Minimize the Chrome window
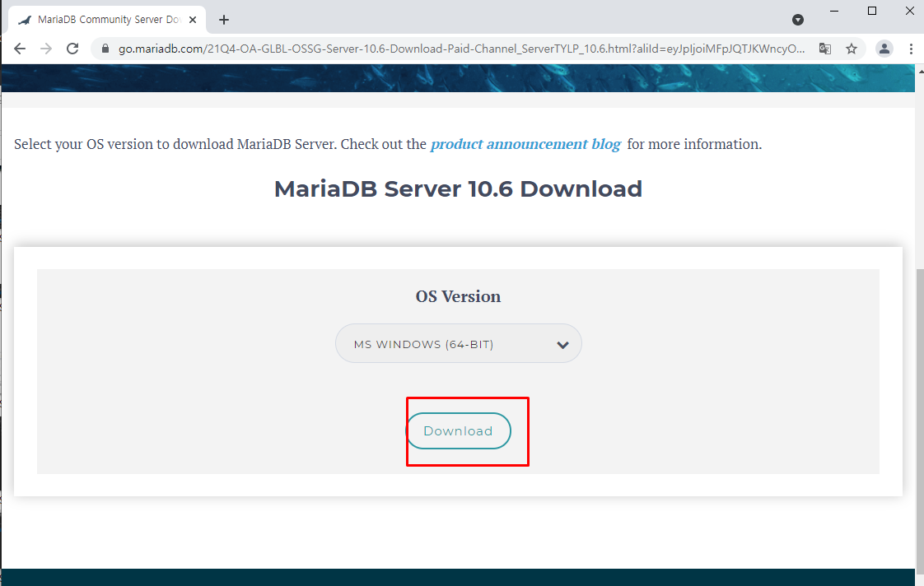Viewport: 924px width, 586px height. [x=834, y=12]
